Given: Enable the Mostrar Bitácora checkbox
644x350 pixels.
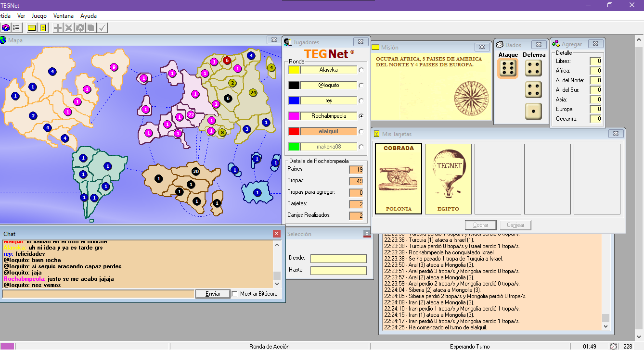Looking at the screenshot, I should pos(235,294).
